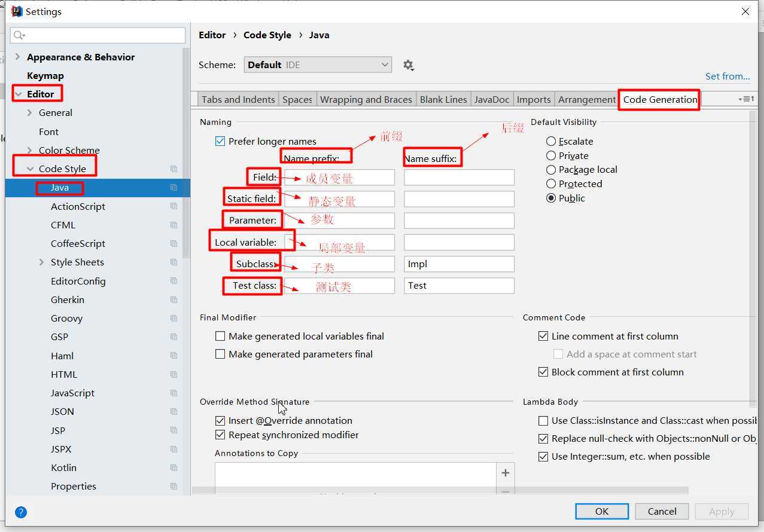Expand the Appearance & Behavior section
The image size is (764, 532).
(17, 57)
